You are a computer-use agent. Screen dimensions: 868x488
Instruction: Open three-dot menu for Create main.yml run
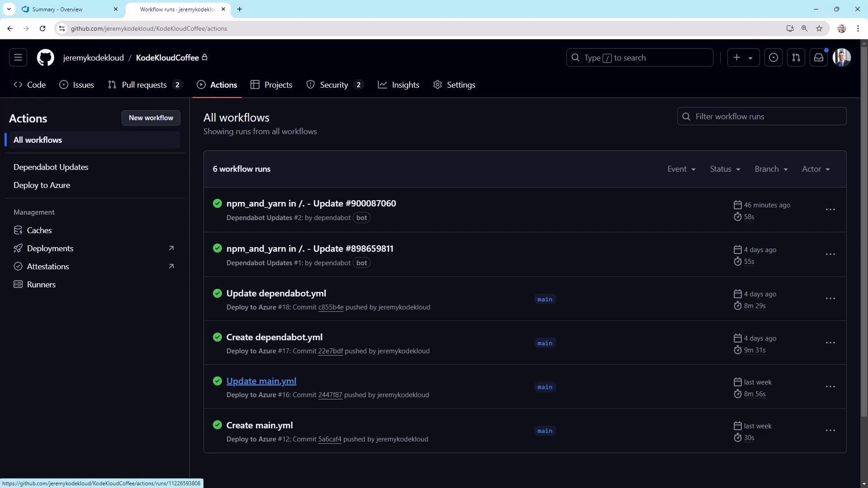[830, 431]
